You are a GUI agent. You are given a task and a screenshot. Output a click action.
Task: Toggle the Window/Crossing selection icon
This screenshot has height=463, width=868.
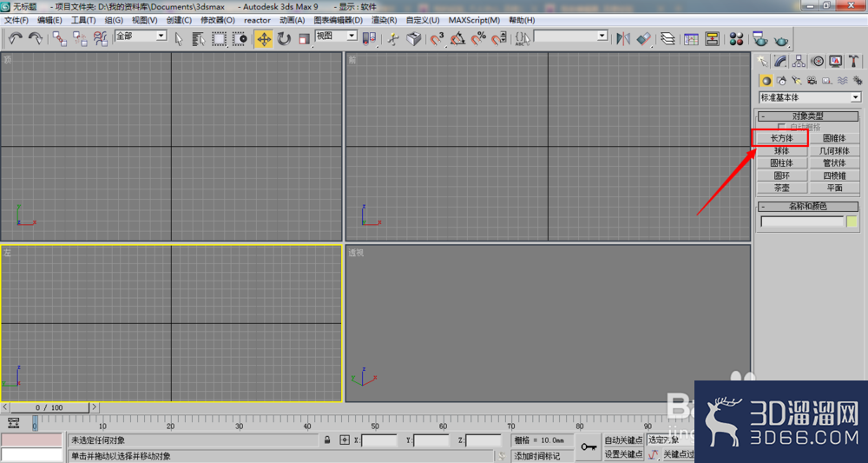(240, 39)
